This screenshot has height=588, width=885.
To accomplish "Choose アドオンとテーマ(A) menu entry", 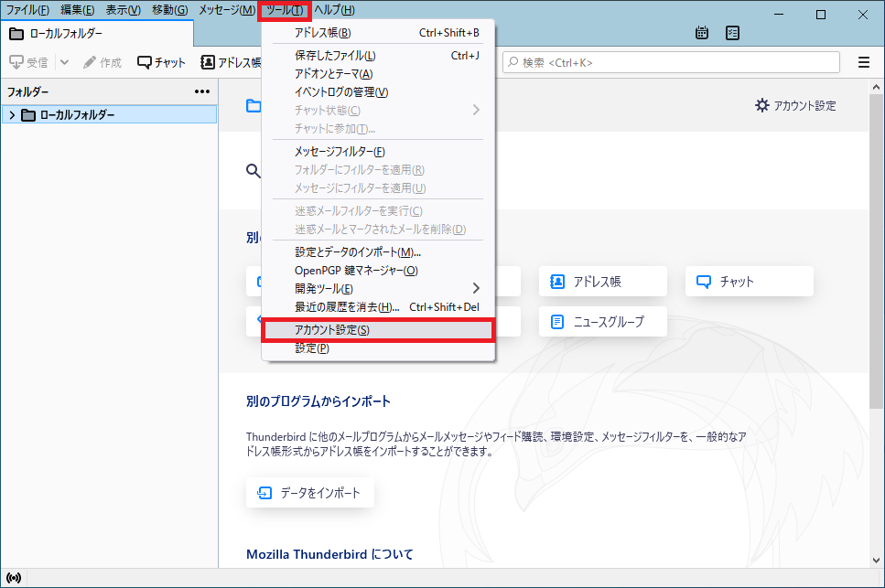I will tap(378, 74).
